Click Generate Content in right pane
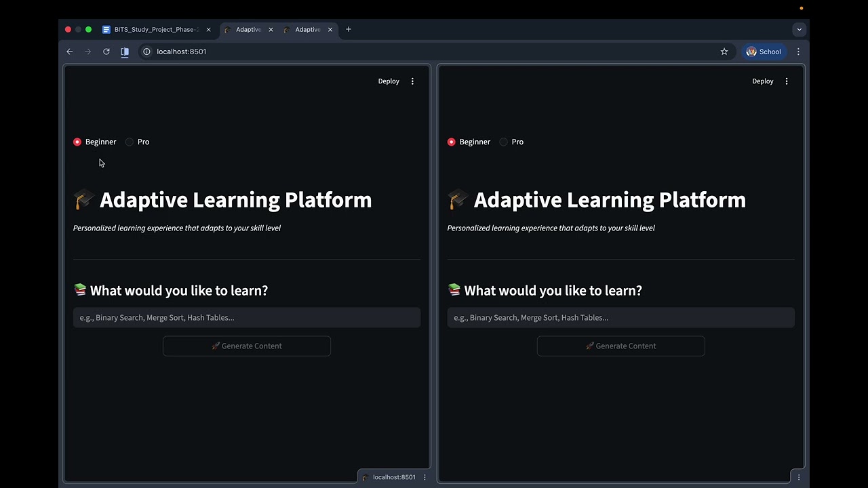The width and height of the screenshot is (868, 488). point(620,346)
